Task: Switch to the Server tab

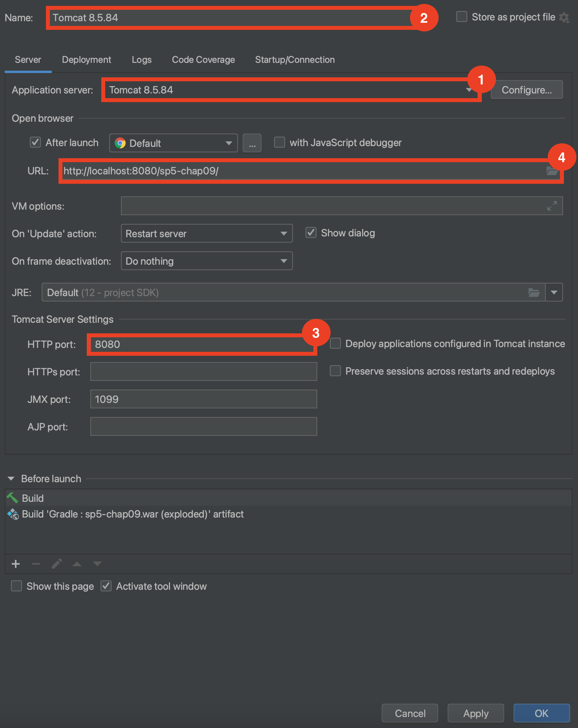Action: [28, 60]
